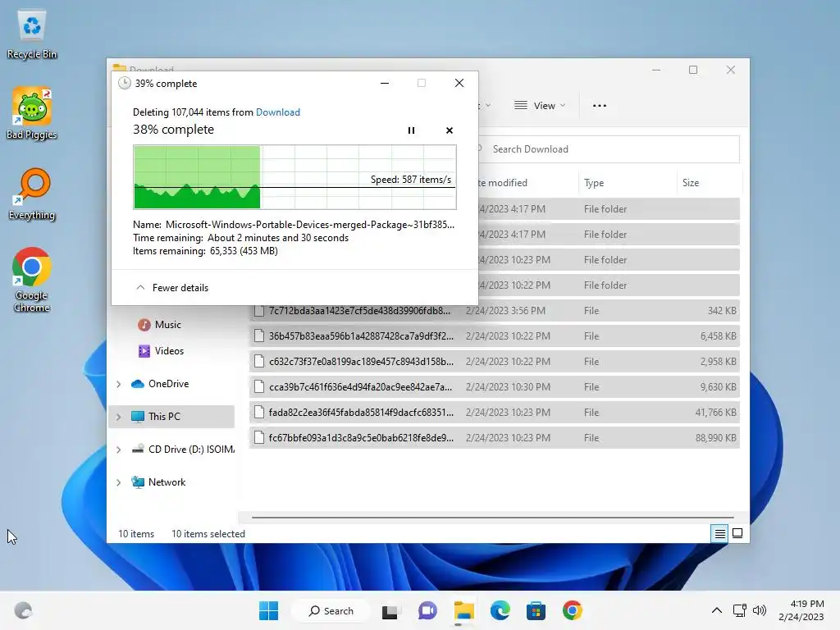Click the '10 items selected' status text

pos(208,533)
